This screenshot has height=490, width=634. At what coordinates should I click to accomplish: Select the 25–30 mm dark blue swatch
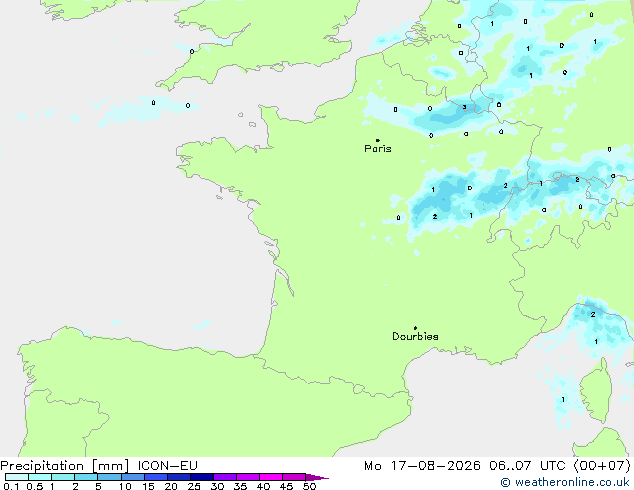[x=202, y=477]
